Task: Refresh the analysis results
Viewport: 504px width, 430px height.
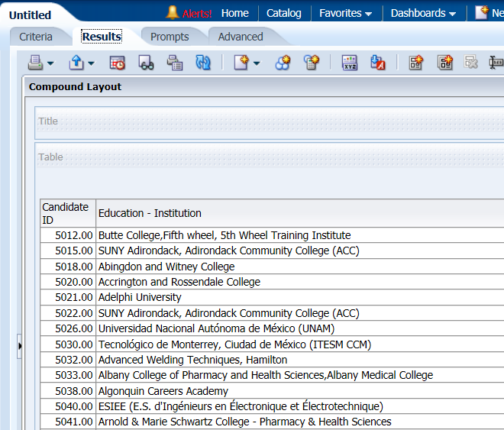Action: point(203,63)
